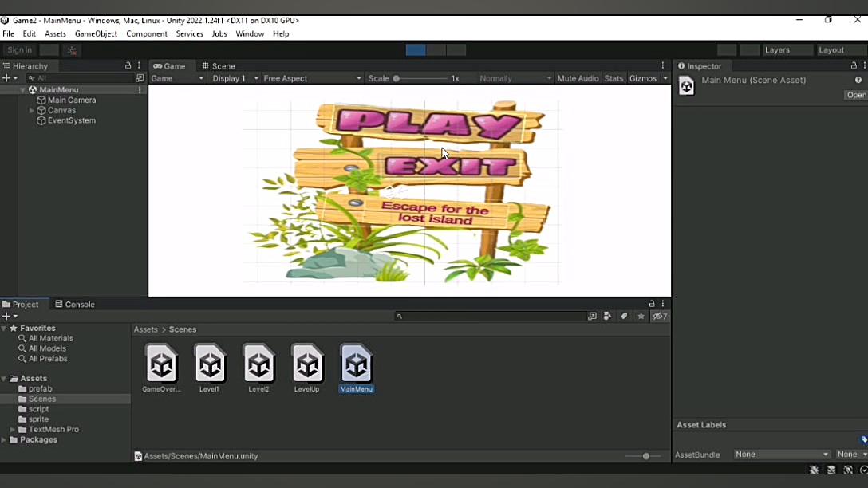This screenshot has width=868, height=488.
Task: Expand the Canvas object in Hierarchy
Action: [x=32, y=111]
